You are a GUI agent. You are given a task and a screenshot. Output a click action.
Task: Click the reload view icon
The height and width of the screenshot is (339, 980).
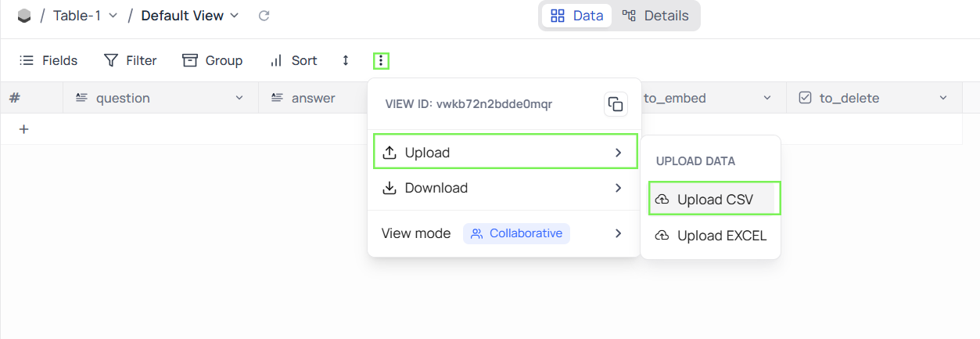264,16
